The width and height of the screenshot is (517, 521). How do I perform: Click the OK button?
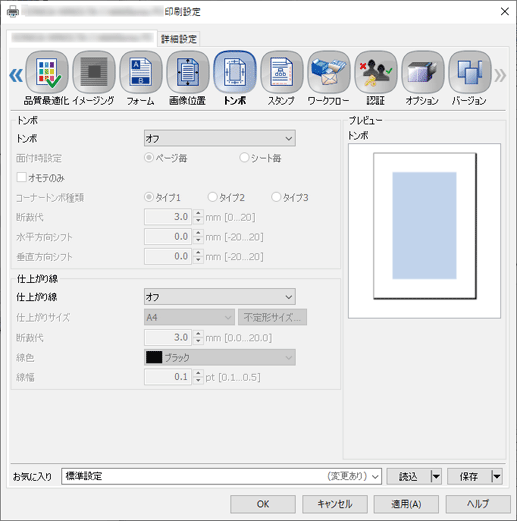tap(263, 504)
